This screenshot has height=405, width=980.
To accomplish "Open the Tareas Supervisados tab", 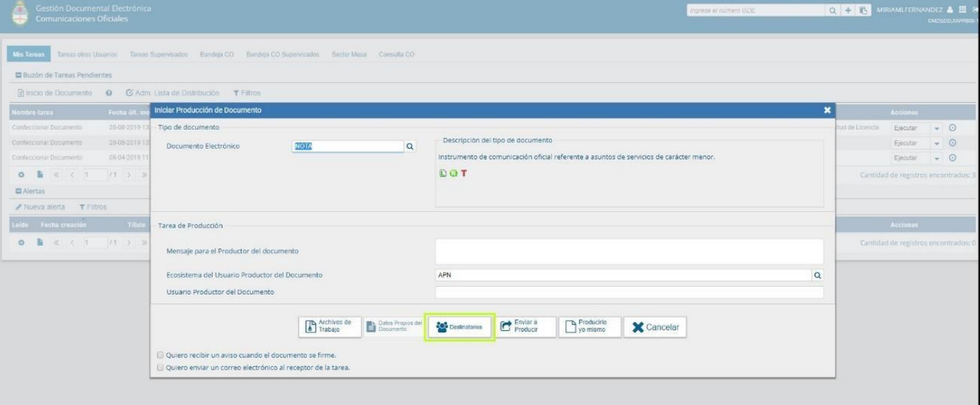I will [158, 55].
